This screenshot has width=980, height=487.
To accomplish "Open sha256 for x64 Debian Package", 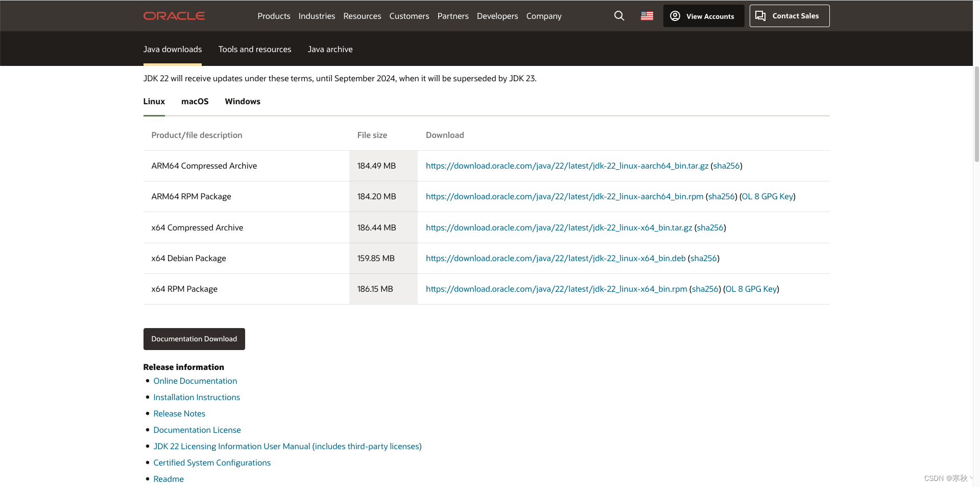I will [704, 258].
